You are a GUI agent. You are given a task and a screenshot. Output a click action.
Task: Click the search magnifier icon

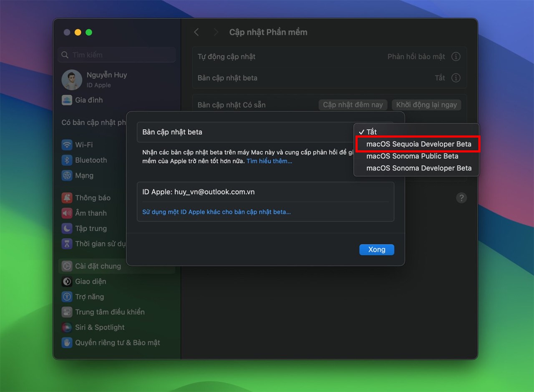pos(65,55)
